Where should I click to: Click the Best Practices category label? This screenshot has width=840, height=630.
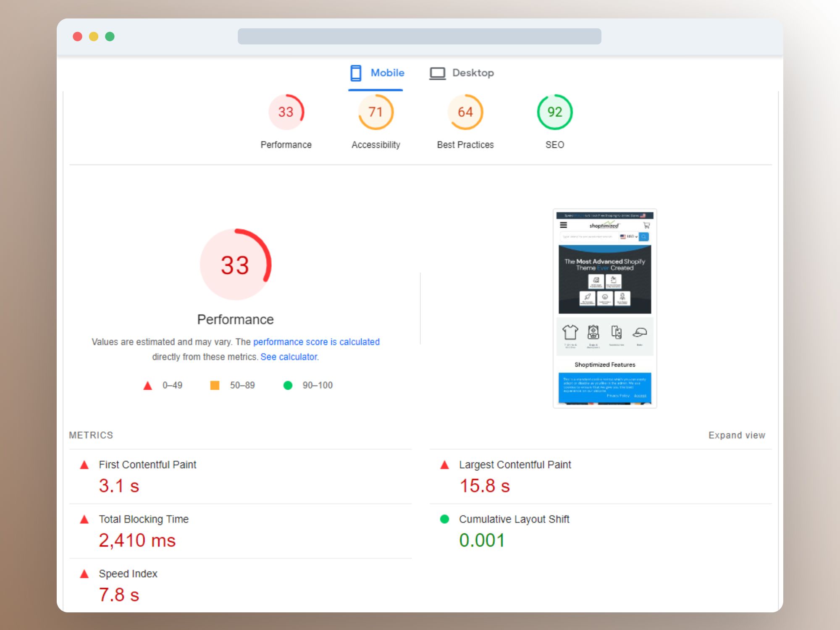pos(465,145)
